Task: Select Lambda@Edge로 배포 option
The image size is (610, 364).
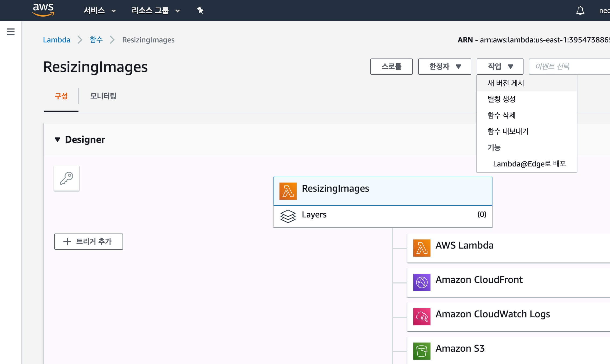Action: [x=526, y=164]
